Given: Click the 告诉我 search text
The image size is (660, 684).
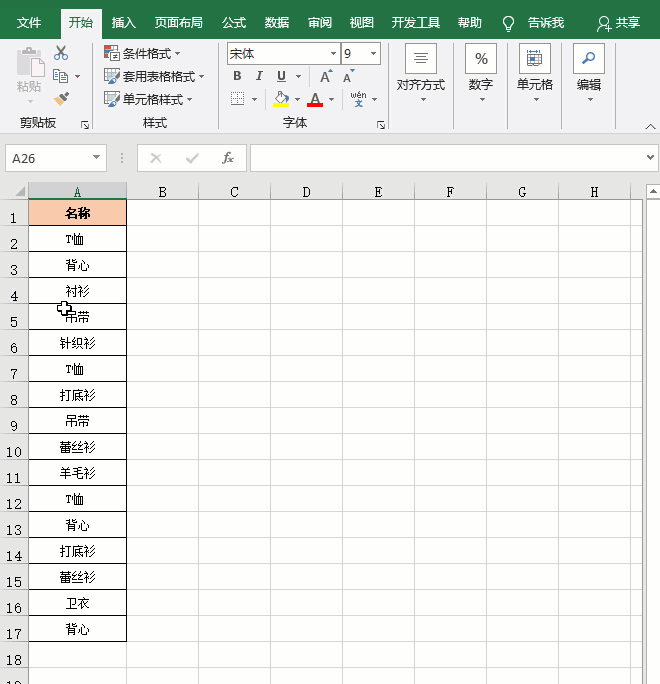Looking at the screenshot, I should [546, 23].
